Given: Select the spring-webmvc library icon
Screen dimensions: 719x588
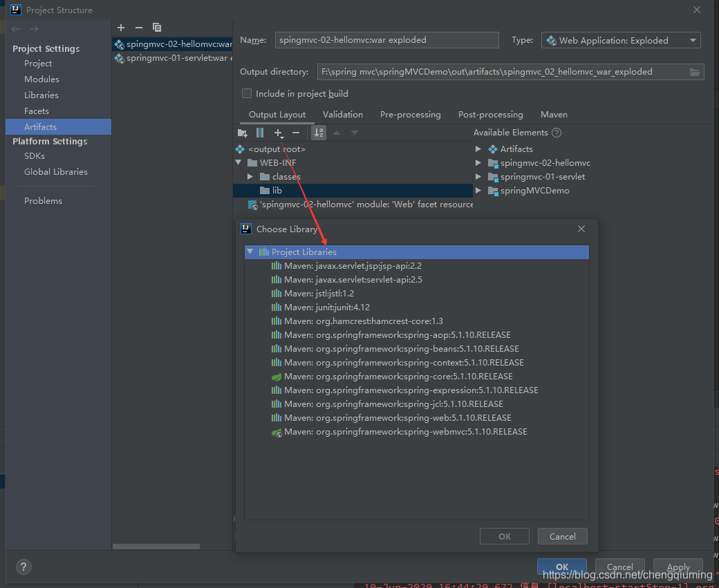Looking at the screenshot, I should click(x=277, y=432).
